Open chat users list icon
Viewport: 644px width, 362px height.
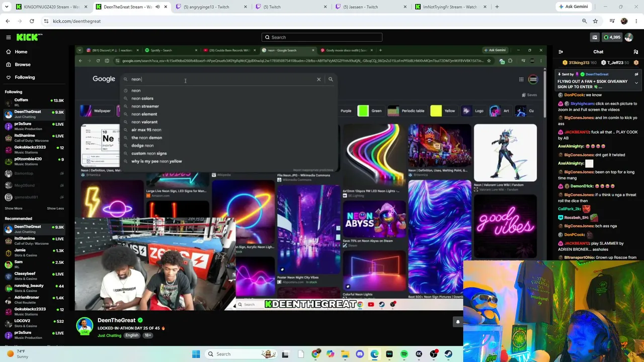pos(636,52)
